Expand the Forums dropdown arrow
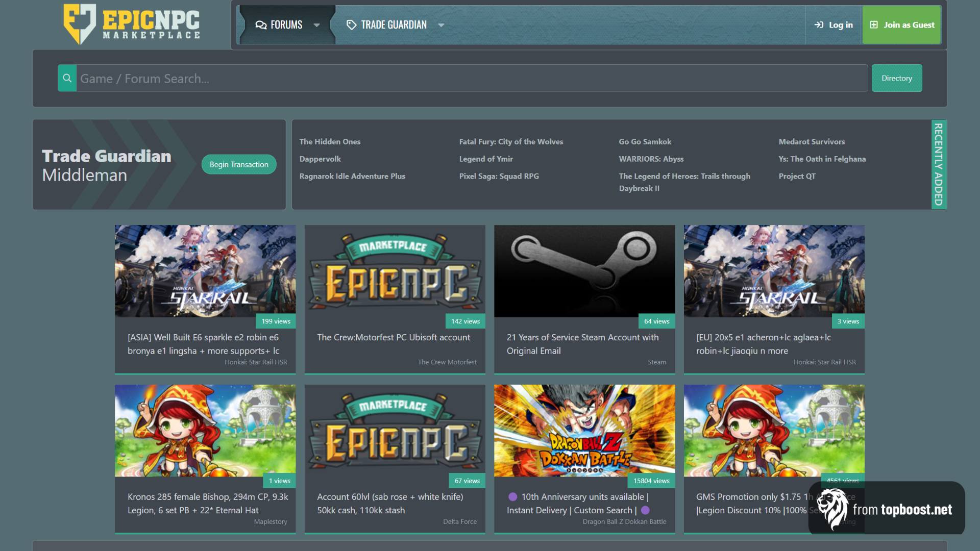Image resolution: width=980 pixels, height=551 pixels. pyautogui.click(x=316, y=25)
